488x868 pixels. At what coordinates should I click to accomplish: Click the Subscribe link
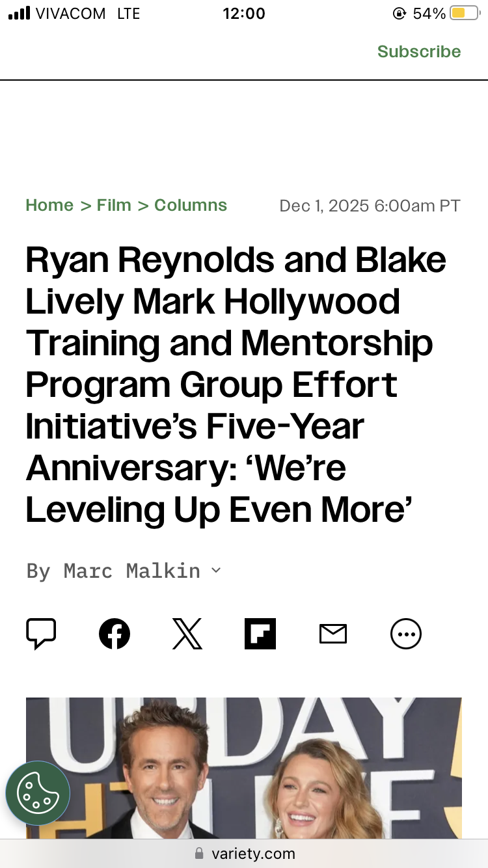tap(419, 52)
